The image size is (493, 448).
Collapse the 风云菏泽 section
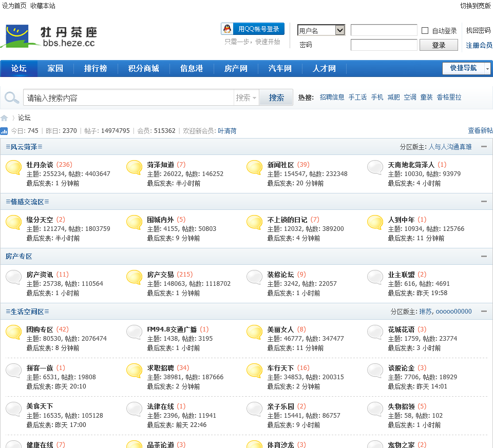coord(484,147)
